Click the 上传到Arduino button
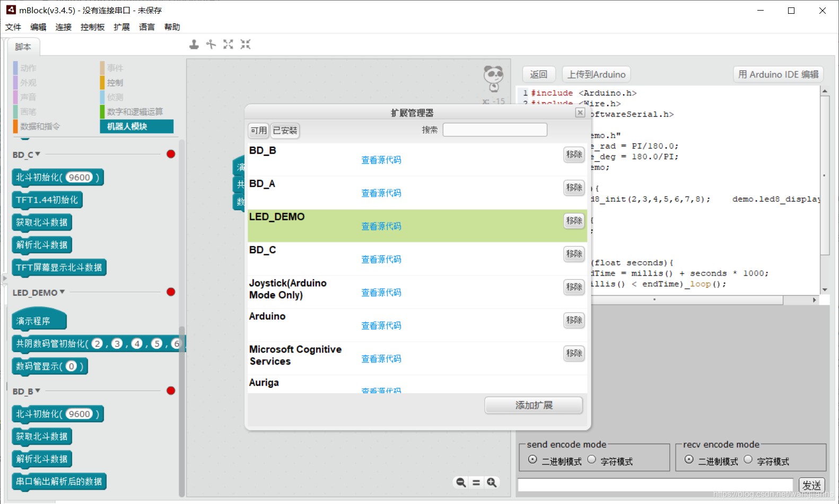 point(597,74)
